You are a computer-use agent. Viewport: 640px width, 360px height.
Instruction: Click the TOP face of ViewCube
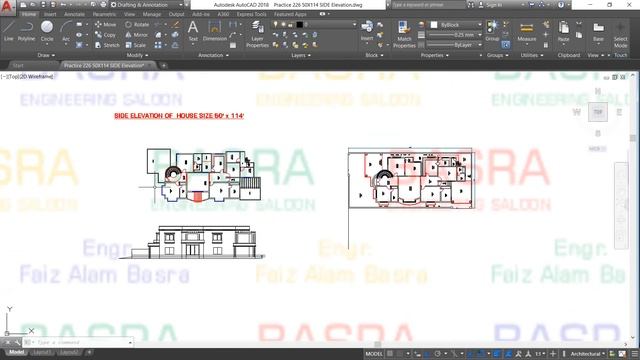[x=598, y=112]
